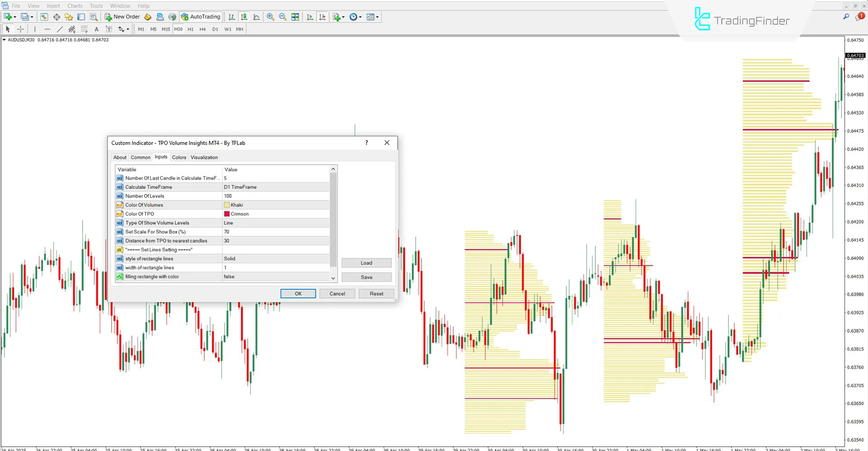The height and width of the screenshot is (451, 868).
Task: Activate the Fibonacci retracement tool
Action: pos(84,29)
